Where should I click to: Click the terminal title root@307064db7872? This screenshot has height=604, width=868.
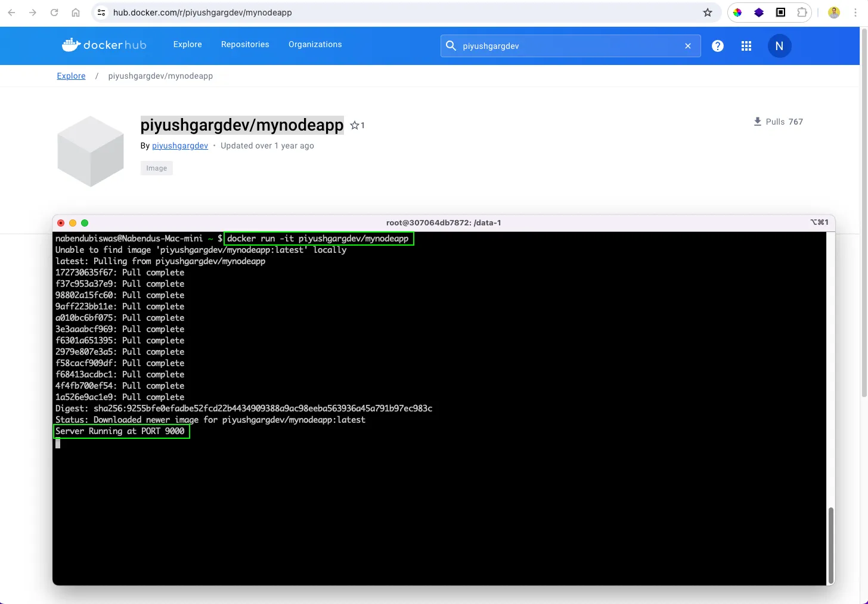pos(444,223)
